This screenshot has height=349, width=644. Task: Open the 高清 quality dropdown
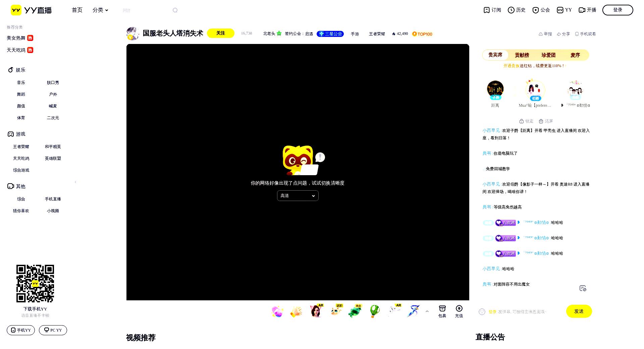click(x=298, y=196)
